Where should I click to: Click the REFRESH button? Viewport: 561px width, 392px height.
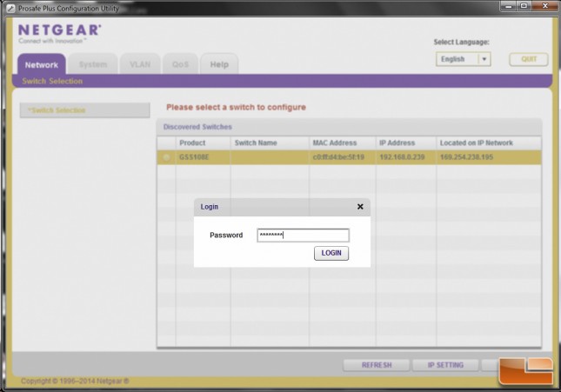coord(377,365)
